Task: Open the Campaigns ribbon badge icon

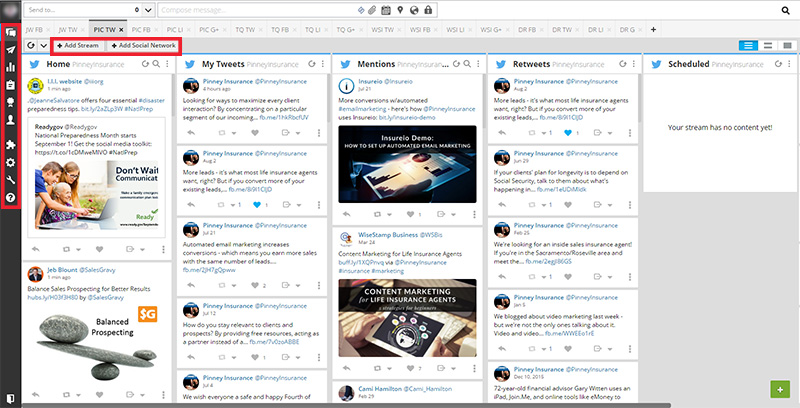Action: click(10, 102)
